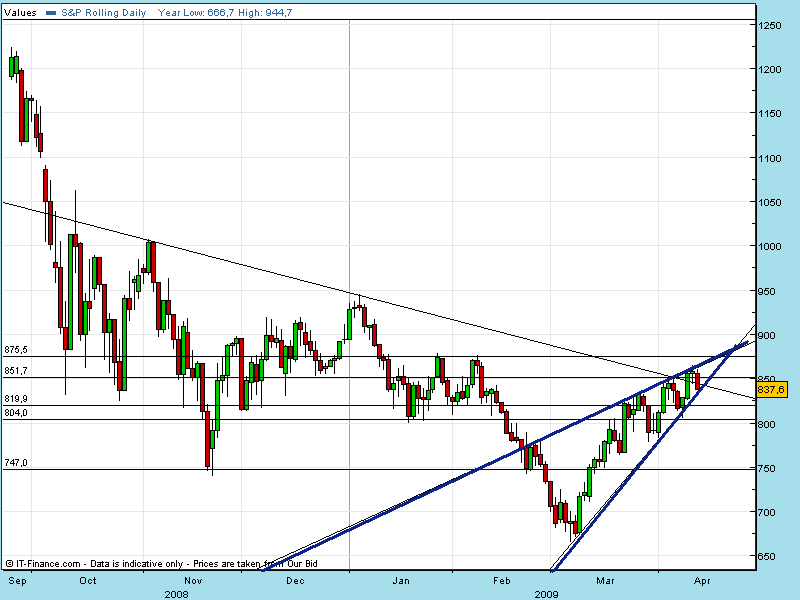Click the 2009 year label
Viewport: 800px width, 600px height.
[546, 594]
